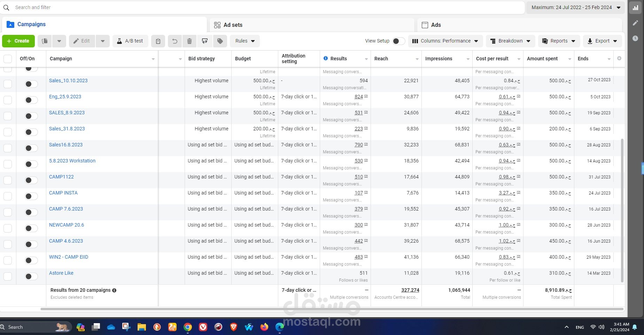Click the green Create button
The width and height of the screenshot is (644, 335).
click(18, 41)
